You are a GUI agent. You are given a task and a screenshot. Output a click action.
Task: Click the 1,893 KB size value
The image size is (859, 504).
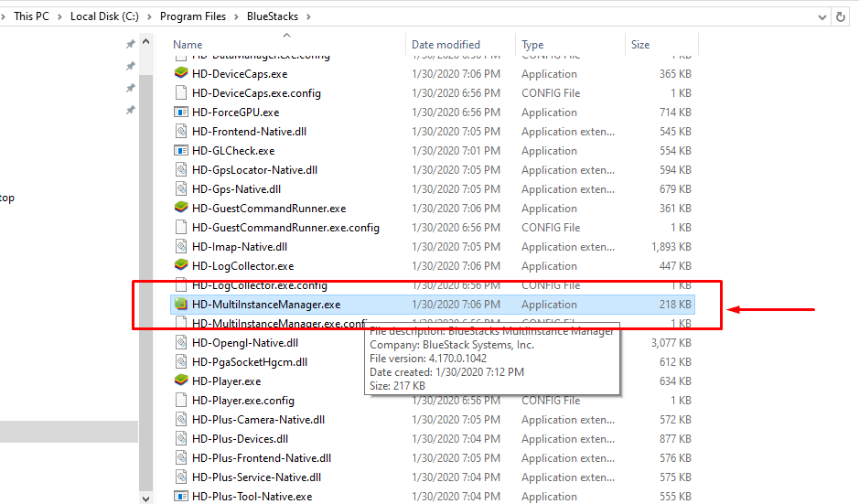pyautogui.click(x=671, y=247)
